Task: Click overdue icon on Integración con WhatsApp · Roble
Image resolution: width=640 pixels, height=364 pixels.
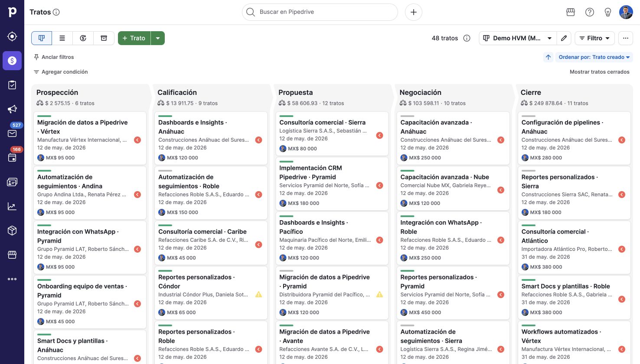Action: (x=500, y=240)
